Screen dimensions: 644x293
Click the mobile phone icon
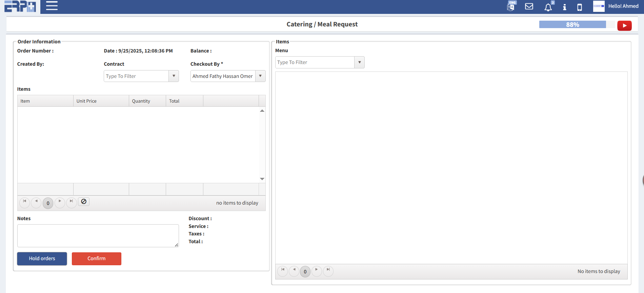[x=580, y=7]
